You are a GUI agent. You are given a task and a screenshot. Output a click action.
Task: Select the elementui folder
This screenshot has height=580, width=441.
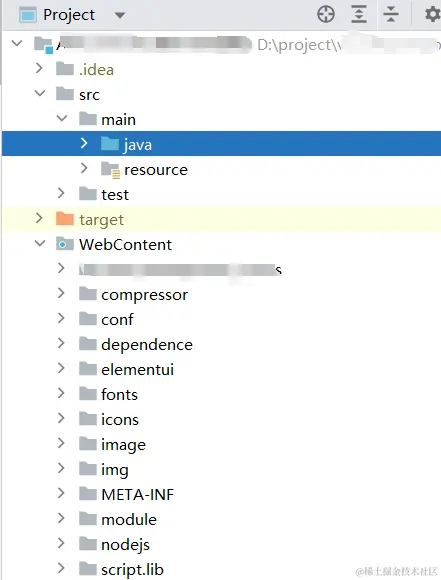137,369
